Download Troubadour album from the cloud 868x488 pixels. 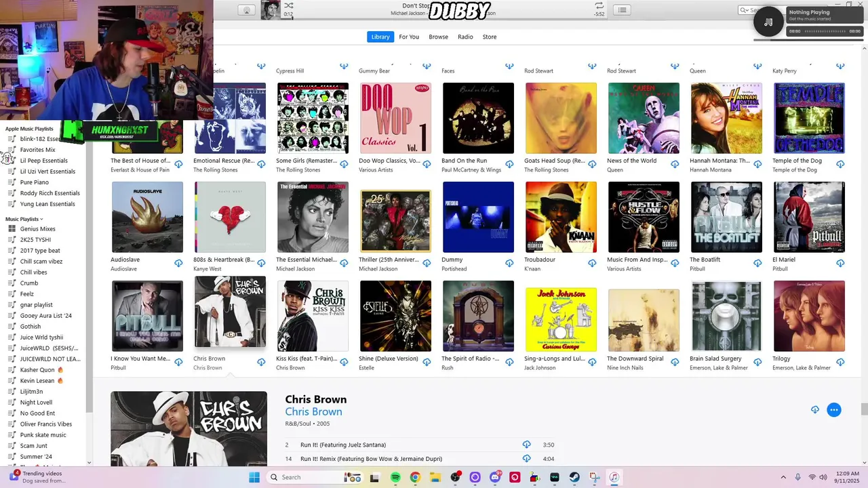[592, 263]
